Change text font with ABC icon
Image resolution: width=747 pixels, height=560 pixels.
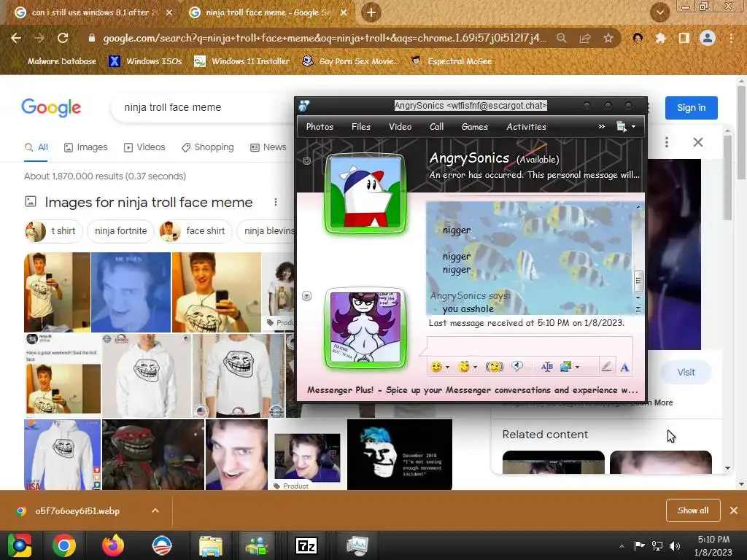[547, 367]
